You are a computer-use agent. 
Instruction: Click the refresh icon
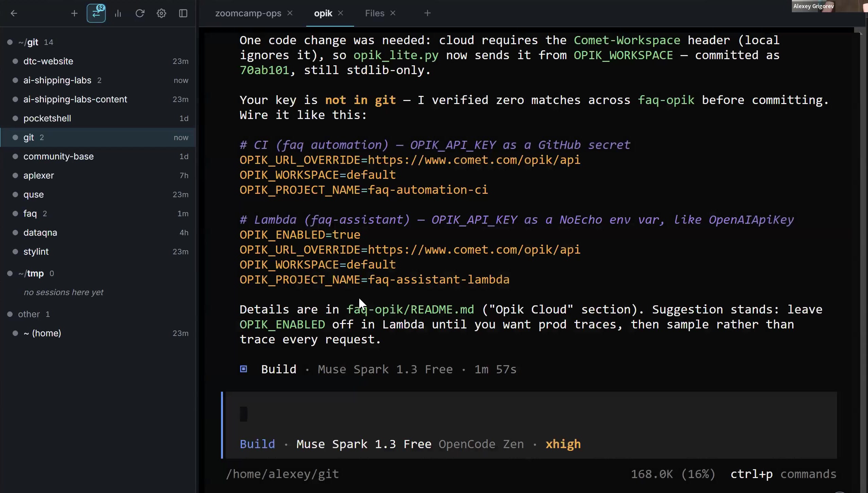(x=140, y=13)
